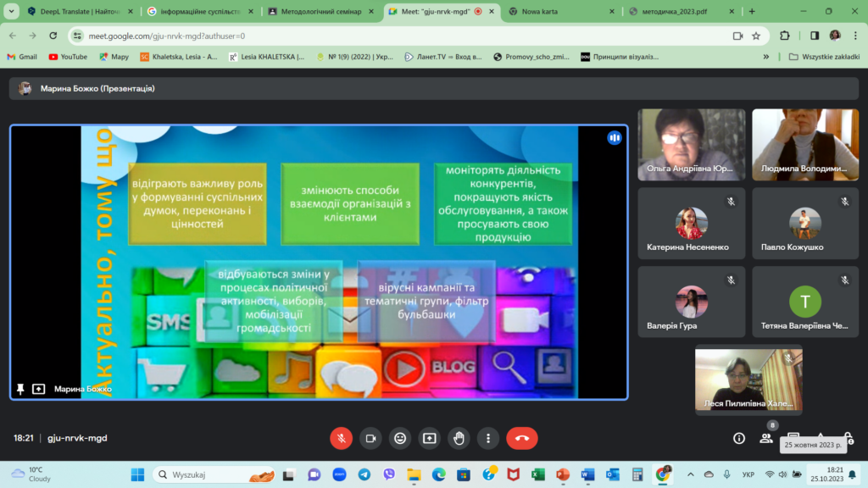Open the three-dot more options menu
The image size is (868, 488).
pos(488,438)
